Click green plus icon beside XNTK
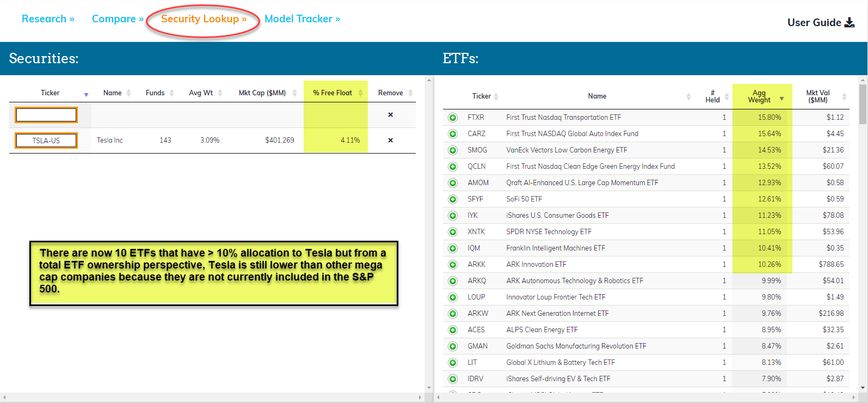The image size is (868, 403). (x=452, y=232)
